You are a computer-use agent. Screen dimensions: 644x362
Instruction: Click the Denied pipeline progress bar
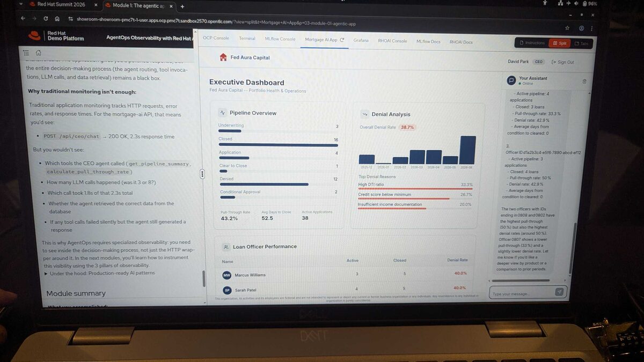pyautogui.click(x=264, y=184)
